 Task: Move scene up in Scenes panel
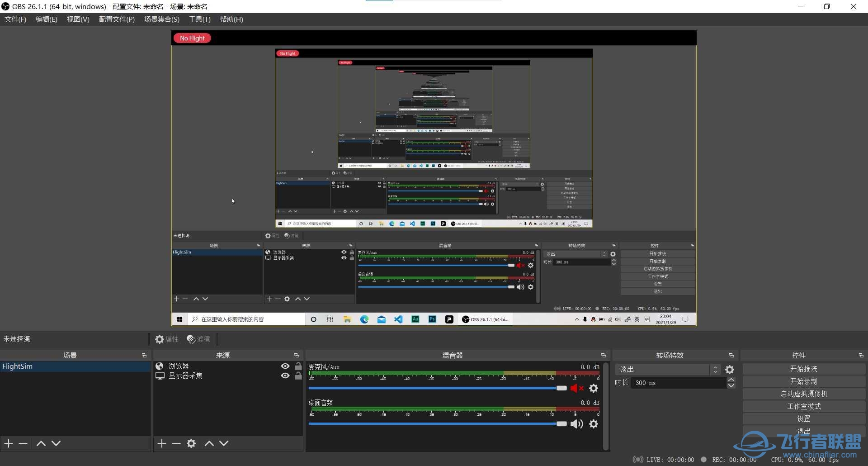click(x=41, y=443)
